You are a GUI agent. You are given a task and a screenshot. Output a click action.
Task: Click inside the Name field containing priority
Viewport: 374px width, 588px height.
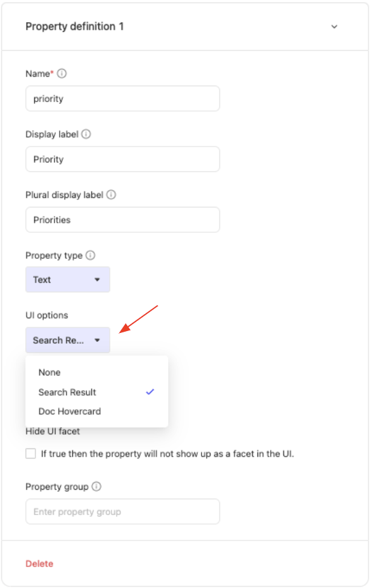pos(122,98)
